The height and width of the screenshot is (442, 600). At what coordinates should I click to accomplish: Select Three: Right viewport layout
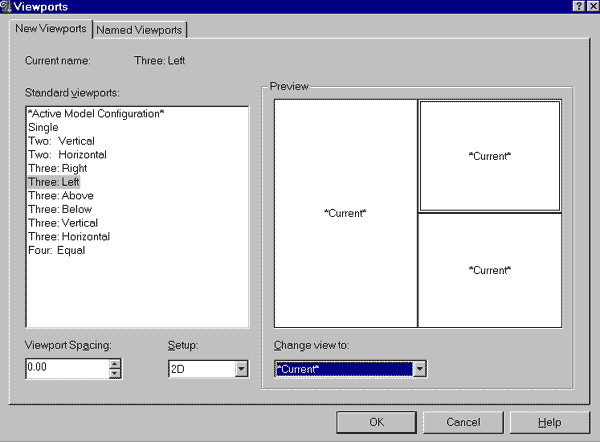coord(59,169)
